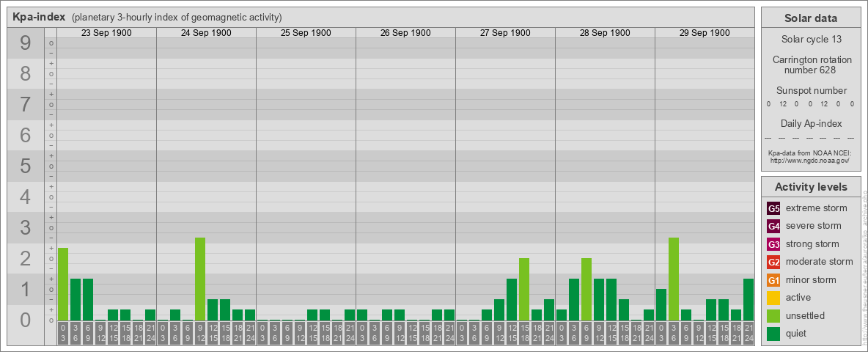Viewport: 868px width, 352px height.
Task: Click the 'Kpa-index' chart title
Action: click(40, 17)
